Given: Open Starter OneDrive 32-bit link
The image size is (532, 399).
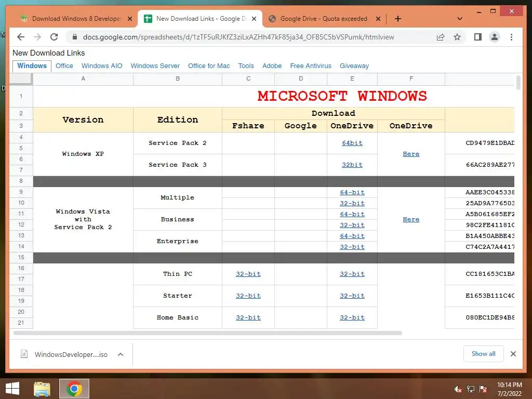Looking at the screenshot, I should pos(352,296).
